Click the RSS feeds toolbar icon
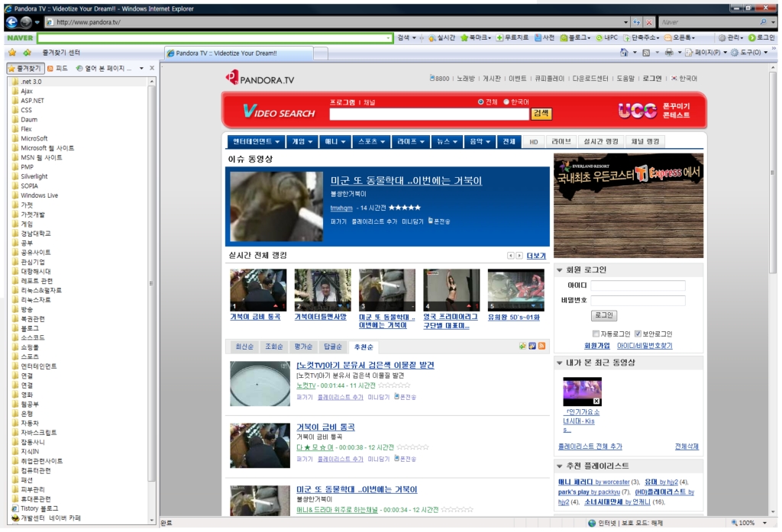Image resolution: width=782 pixels, height=532 pixels. point(646,53)
